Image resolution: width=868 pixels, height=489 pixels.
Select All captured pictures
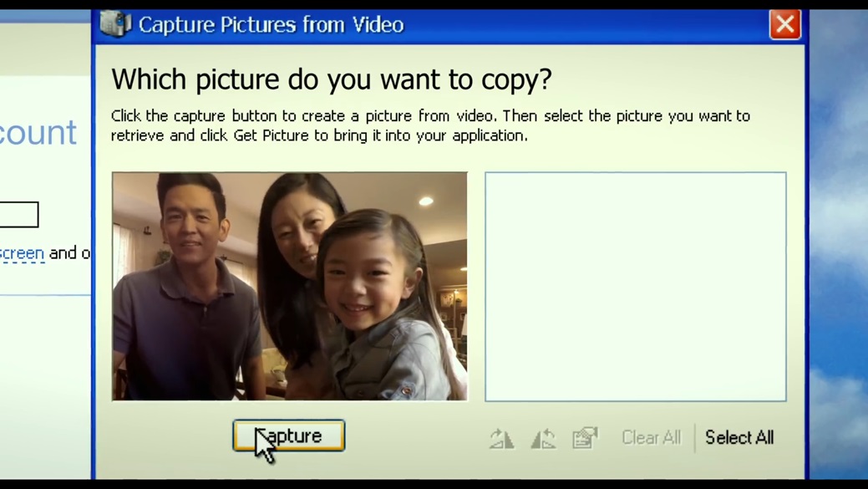coord(739,437)
